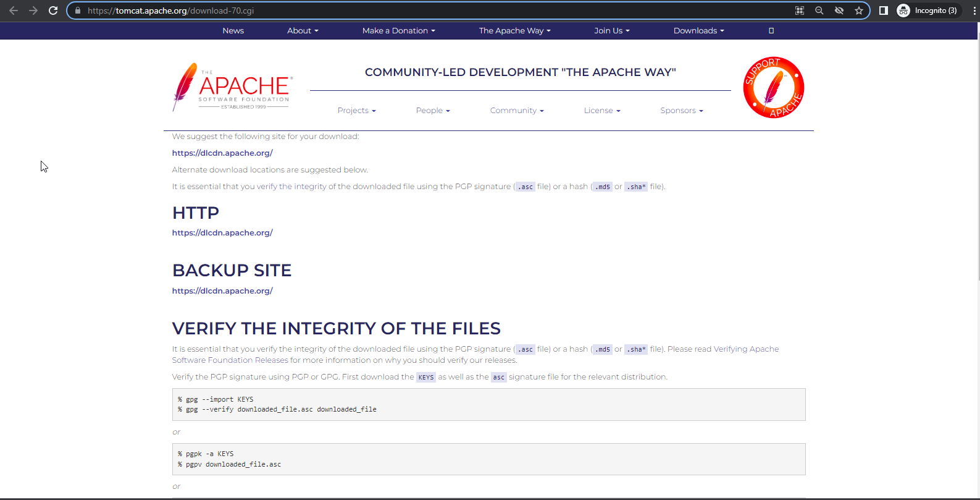Open the License dropdown menu
Screen dimensions: 980x500
point(601,111)
